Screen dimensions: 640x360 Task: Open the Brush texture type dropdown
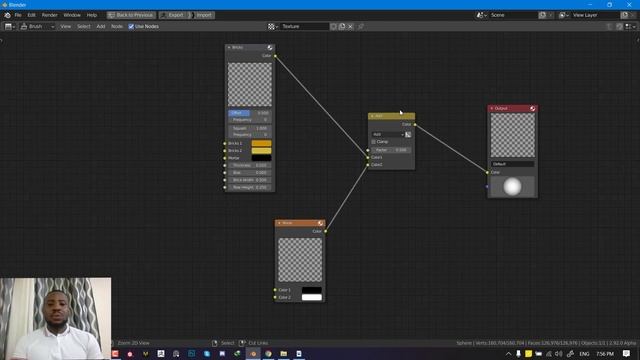[x=37, y=27]
